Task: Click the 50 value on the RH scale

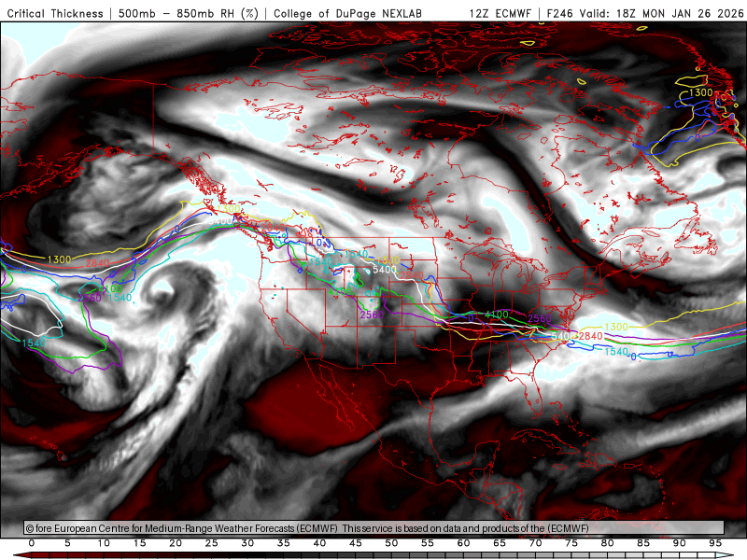Action: point(391,543)
